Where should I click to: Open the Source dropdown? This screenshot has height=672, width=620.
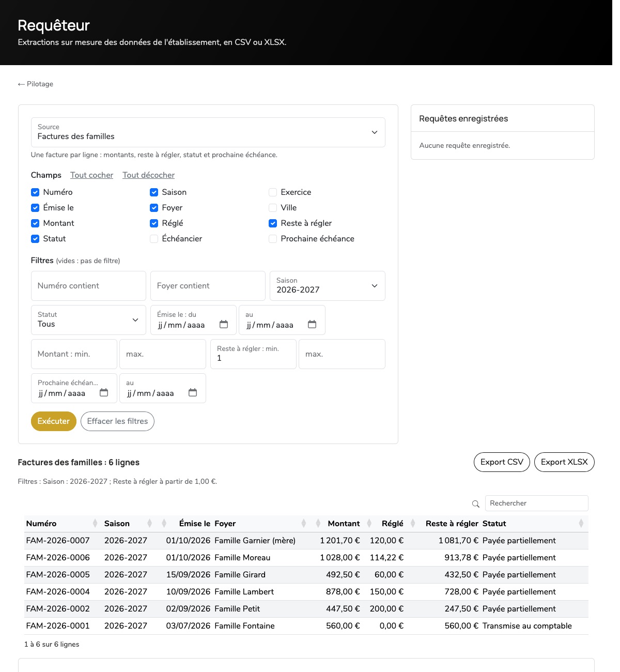point(208,132)
